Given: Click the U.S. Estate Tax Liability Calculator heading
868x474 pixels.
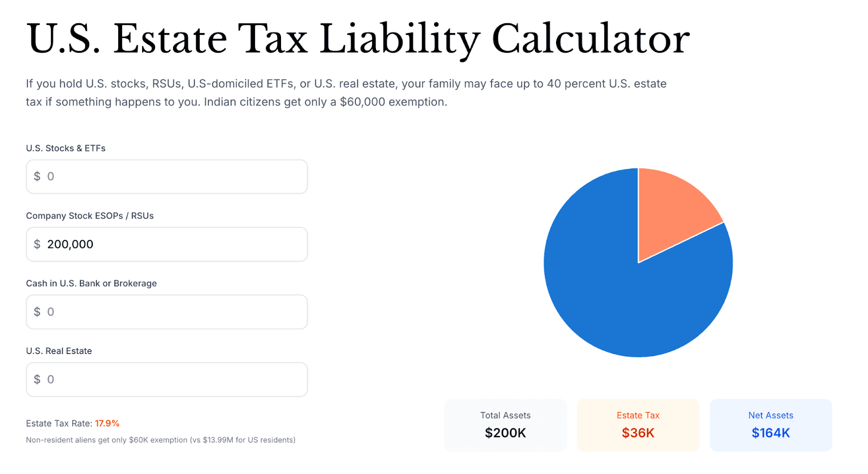Looking at the screenshot, I should 358,39.
